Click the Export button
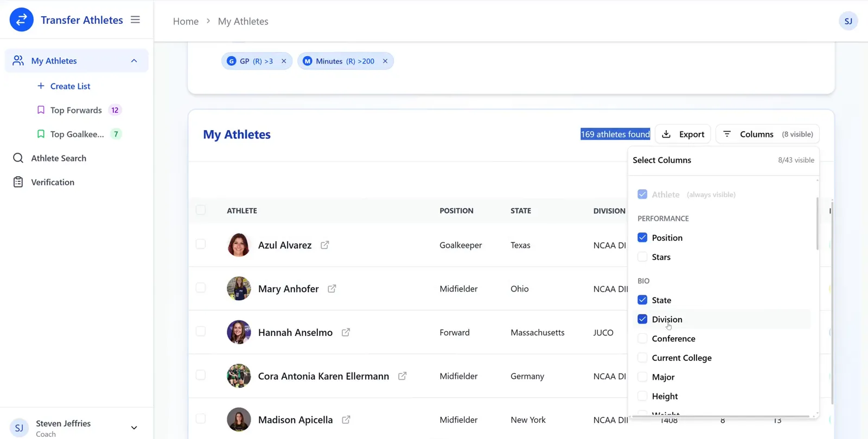This screenshot has height=439, width=868. [x=683, y=134]
